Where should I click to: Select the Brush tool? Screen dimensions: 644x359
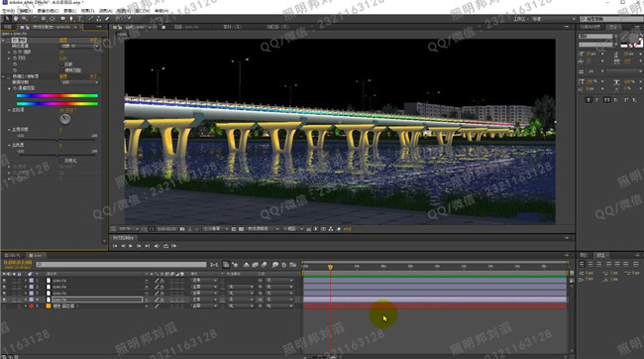tap(91, 19)
